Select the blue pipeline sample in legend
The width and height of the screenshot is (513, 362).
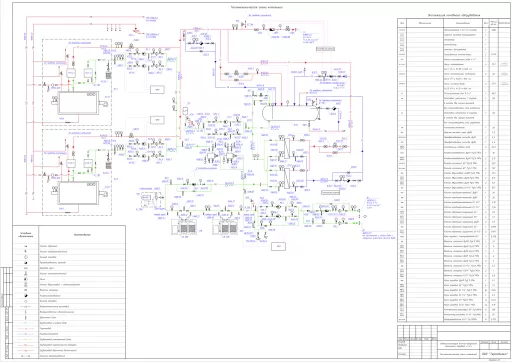(26, 334)
